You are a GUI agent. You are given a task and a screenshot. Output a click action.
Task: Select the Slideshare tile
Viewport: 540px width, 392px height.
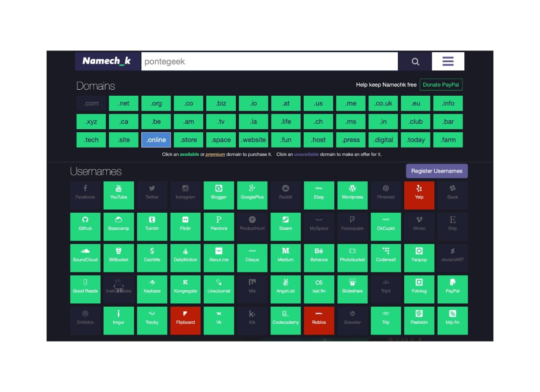click(x=352, y=290)
